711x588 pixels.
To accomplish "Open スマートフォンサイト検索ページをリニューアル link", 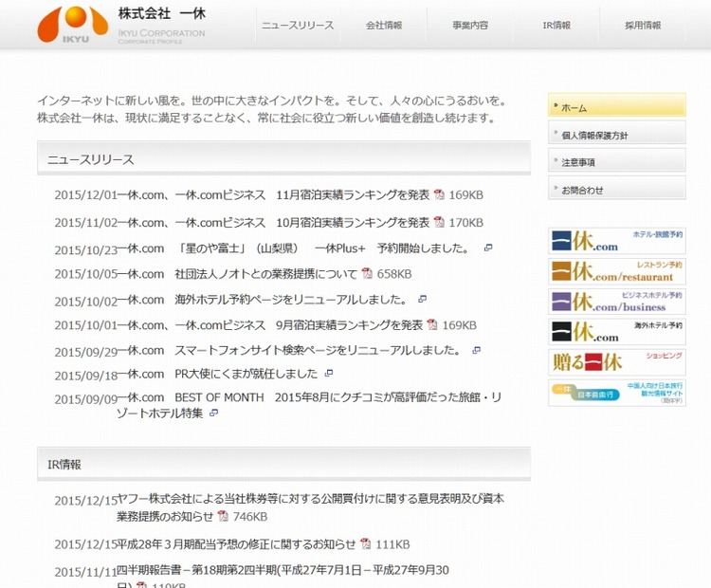I will click(x=289, y=351).
